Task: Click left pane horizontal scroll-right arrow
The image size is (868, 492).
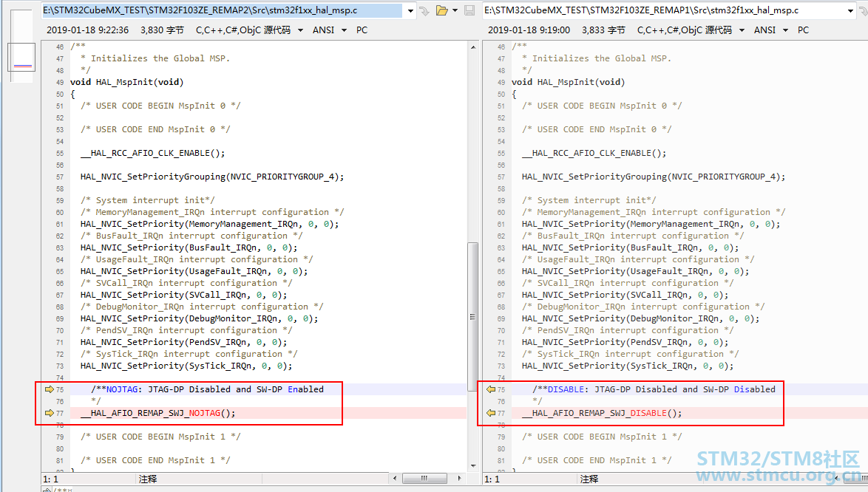Action: point(459,478)
